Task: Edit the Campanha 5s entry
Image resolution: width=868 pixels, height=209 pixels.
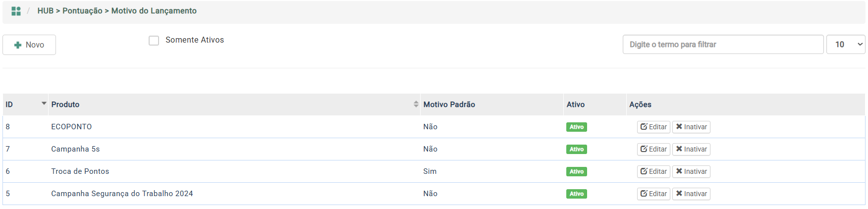Action: coord(653,149)
